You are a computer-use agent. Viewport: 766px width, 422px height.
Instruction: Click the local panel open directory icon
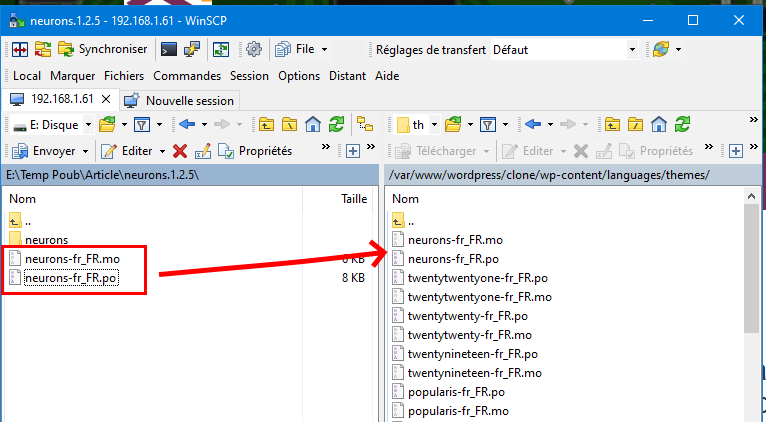107,125
